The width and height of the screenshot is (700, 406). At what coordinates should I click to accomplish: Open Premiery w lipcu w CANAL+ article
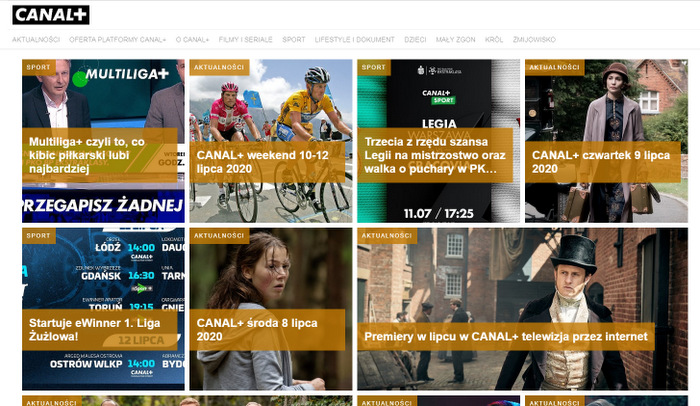(x=506, y=337)
